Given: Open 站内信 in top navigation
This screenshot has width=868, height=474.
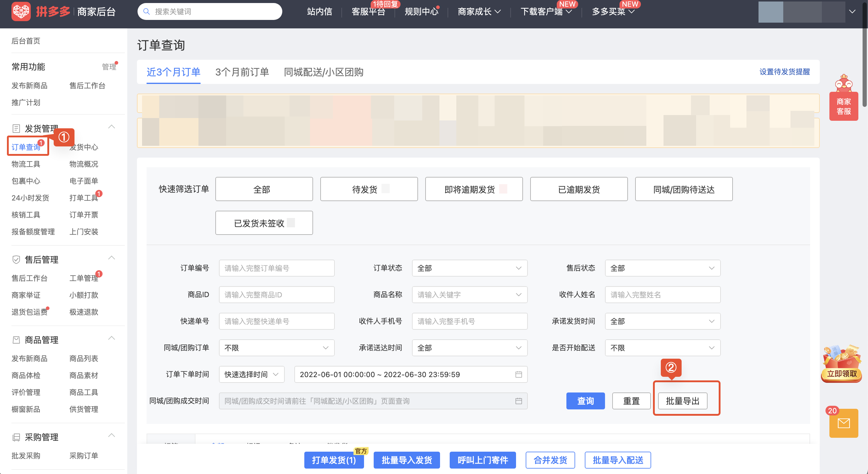Looking at the screenshot, I should pos(319,11).
